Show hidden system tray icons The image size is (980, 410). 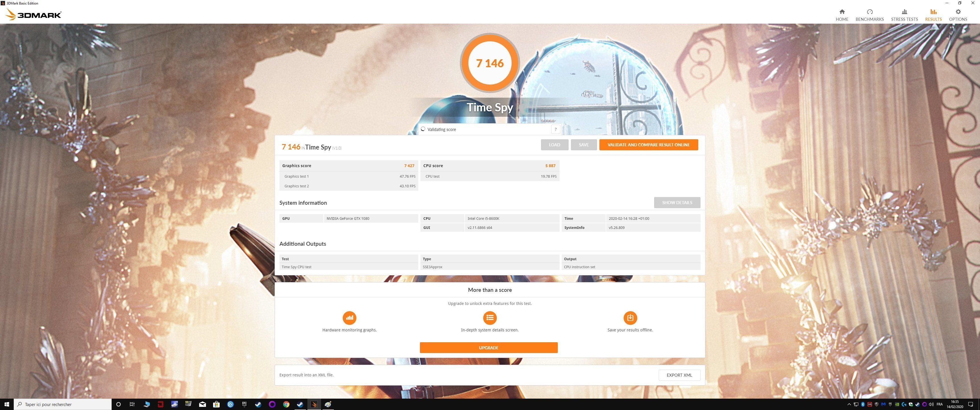(849, 404)
